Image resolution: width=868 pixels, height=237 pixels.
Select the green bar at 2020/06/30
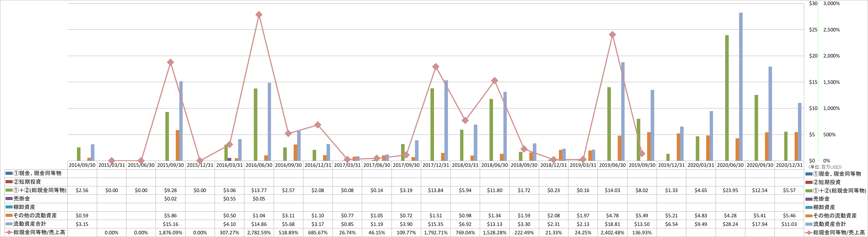tap(727, 98)
